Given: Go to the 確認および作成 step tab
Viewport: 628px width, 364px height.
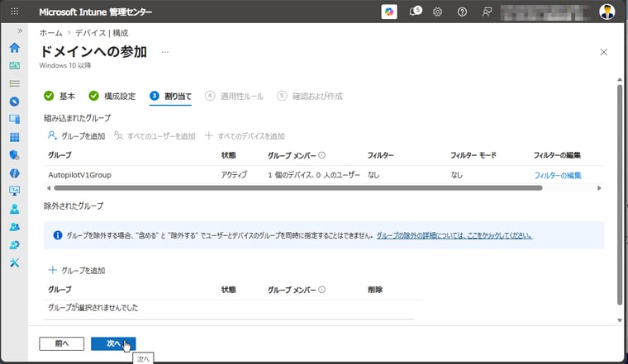Looking at the screenshot, I should point(310,96).
